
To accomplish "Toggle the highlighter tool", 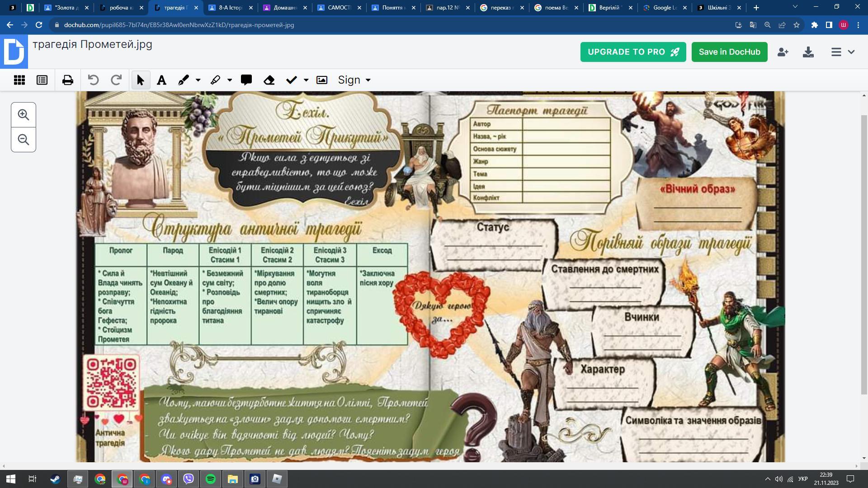I will (215, 80).
